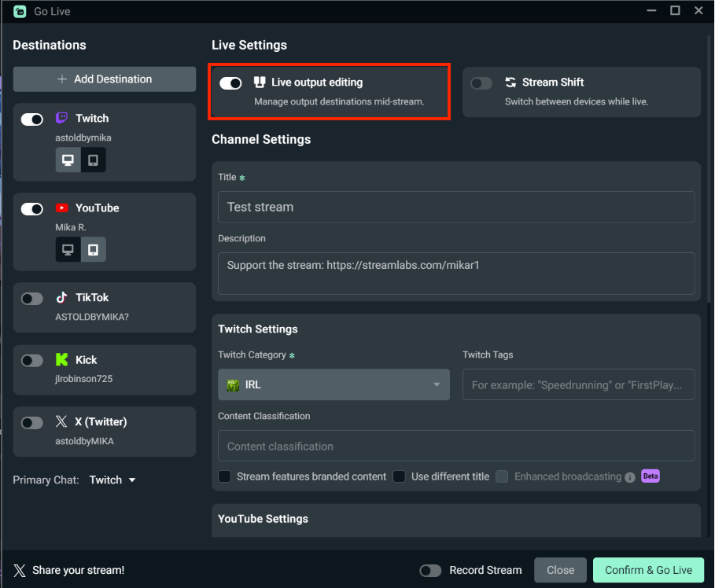Image resolution: width=715 pixels, height=588 pixels.
Task: Click the Twitch platform icon
Action: pos(61,118)
